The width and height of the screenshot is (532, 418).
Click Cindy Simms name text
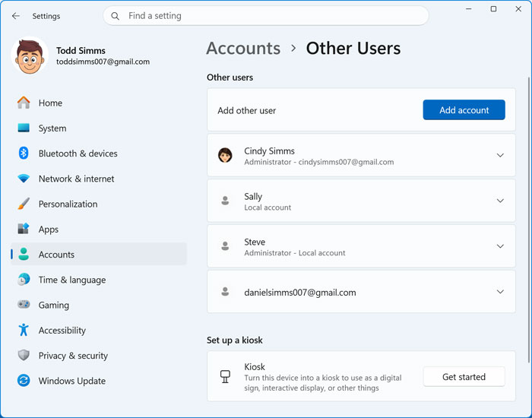click(x=269, y=151)
